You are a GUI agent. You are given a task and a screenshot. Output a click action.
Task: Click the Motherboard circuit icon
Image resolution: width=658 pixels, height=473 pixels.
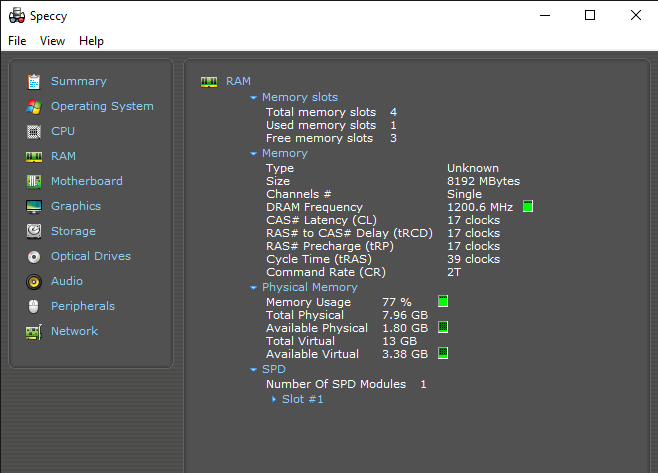(x=34, y=182)
